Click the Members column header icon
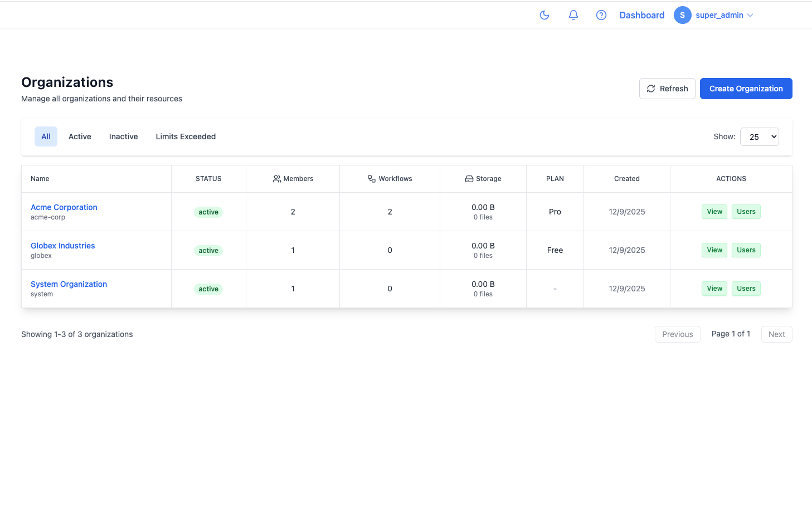Screen dimensions: 812x532 (276, 178)
